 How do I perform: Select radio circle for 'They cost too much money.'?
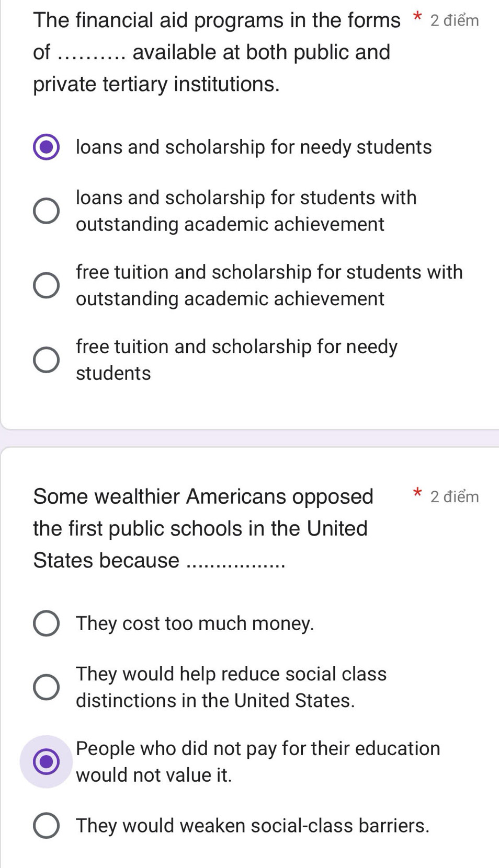click(46, 623)
